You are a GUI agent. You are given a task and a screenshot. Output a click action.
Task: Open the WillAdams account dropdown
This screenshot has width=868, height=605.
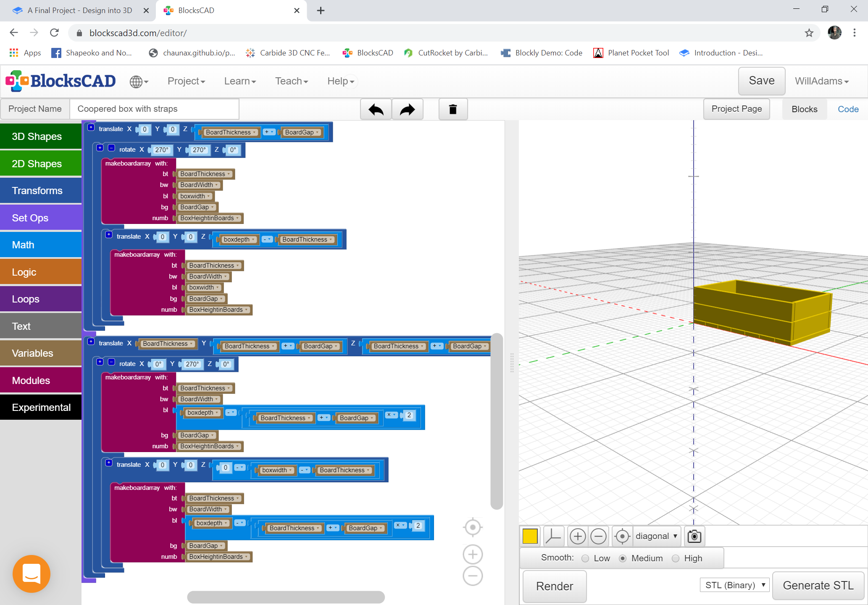(821, 81)
